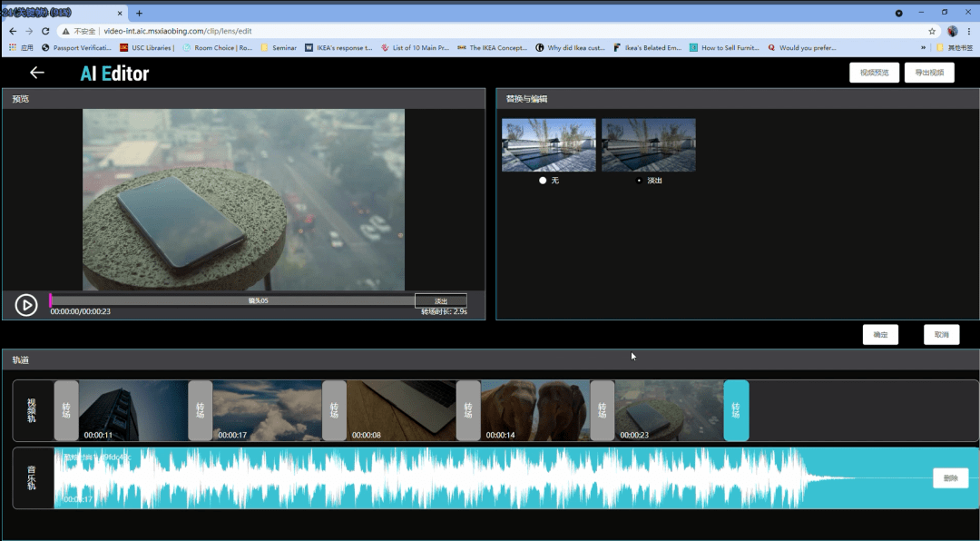Click 视频预览 button
This screenshot has height=541, width=980.
pyautogui.click(x=874, y=73)
